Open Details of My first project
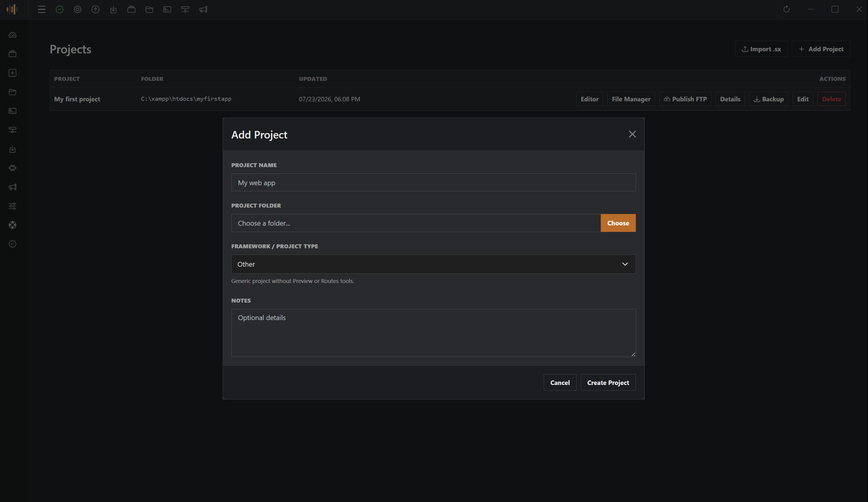The width and height of the screenshot is (868, 502). pyautogui.click(x=730, y=99)
